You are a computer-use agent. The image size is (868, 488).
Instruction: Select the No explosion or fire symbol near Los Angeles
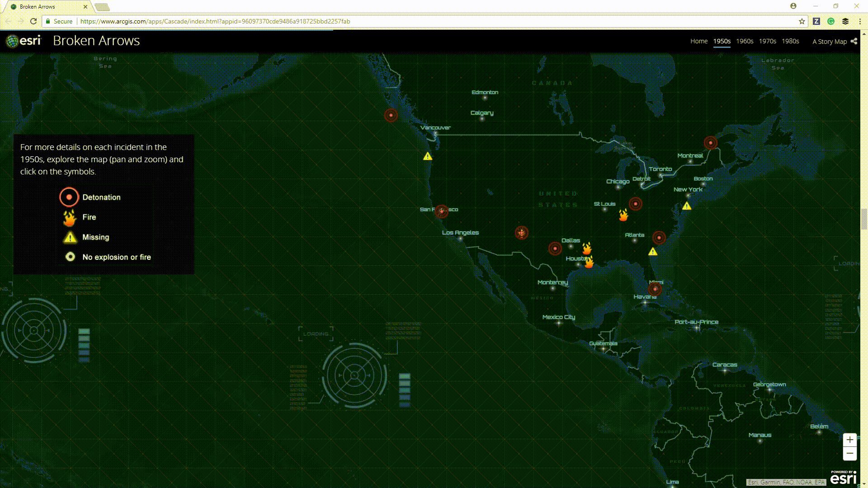(522, 233)
